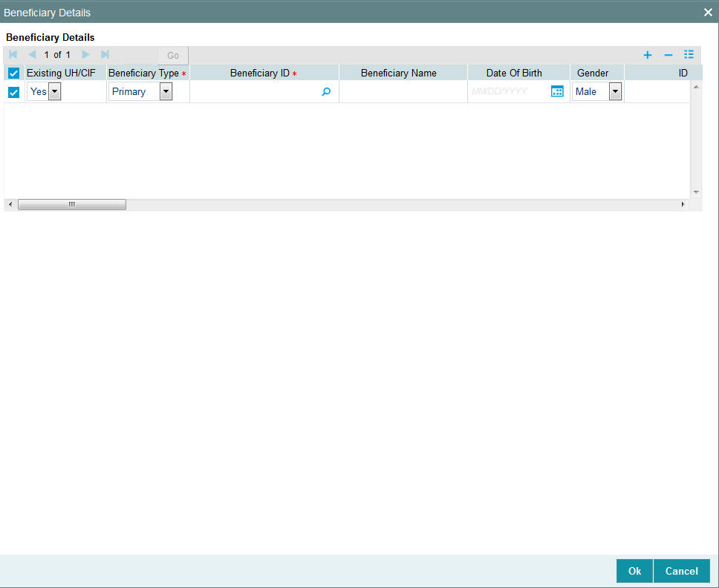Click vertical scrollbar up arrow

(696, 87)
